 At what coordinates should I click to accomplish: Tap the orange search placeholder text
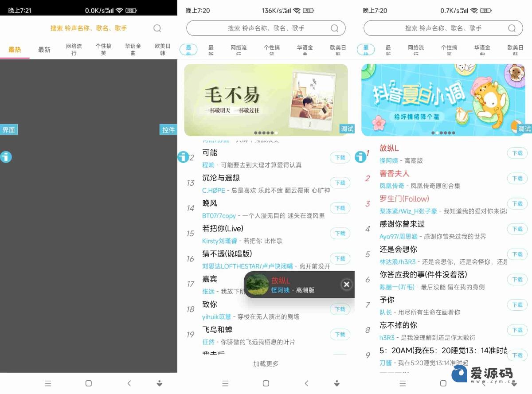89,28
